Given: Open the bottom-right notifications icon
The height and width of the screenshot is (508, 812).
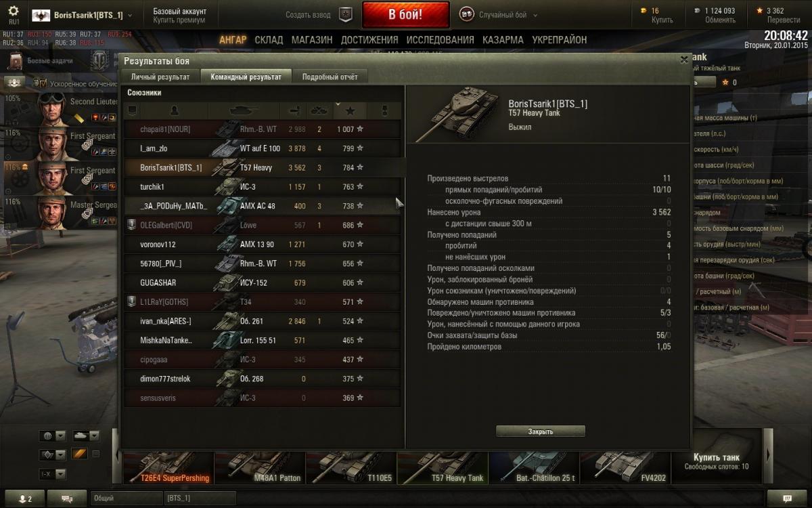Looking at the screenshot, I should pyautogui.click(x=786, y=499).
